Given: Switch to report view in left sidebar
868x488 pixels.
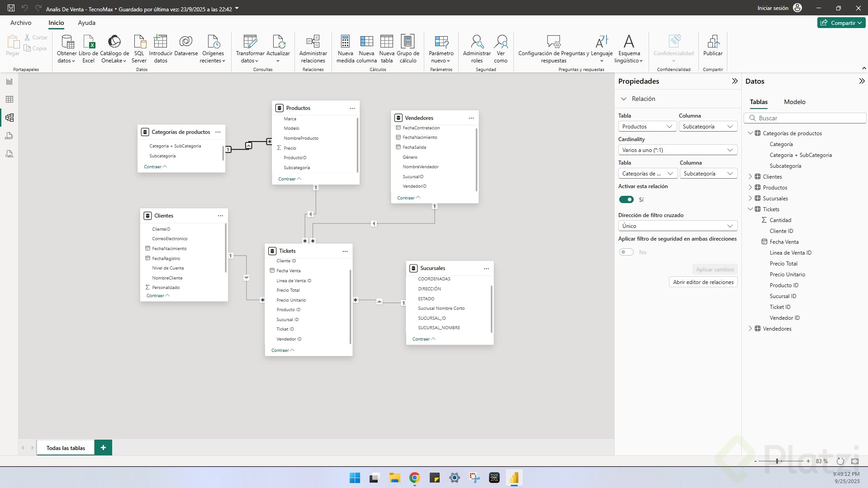Looking at the screenshot, I should click(9, 82).
